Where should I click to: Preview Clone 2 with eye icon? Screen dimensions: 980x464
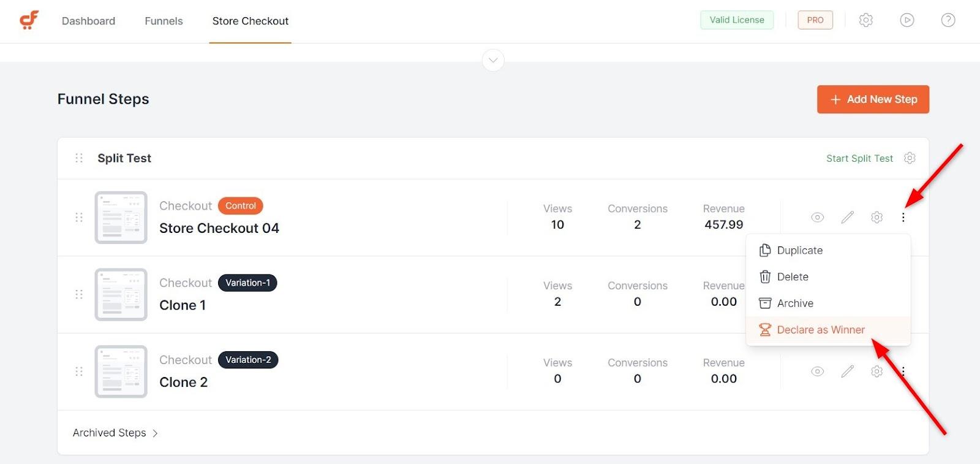point(817,371)
